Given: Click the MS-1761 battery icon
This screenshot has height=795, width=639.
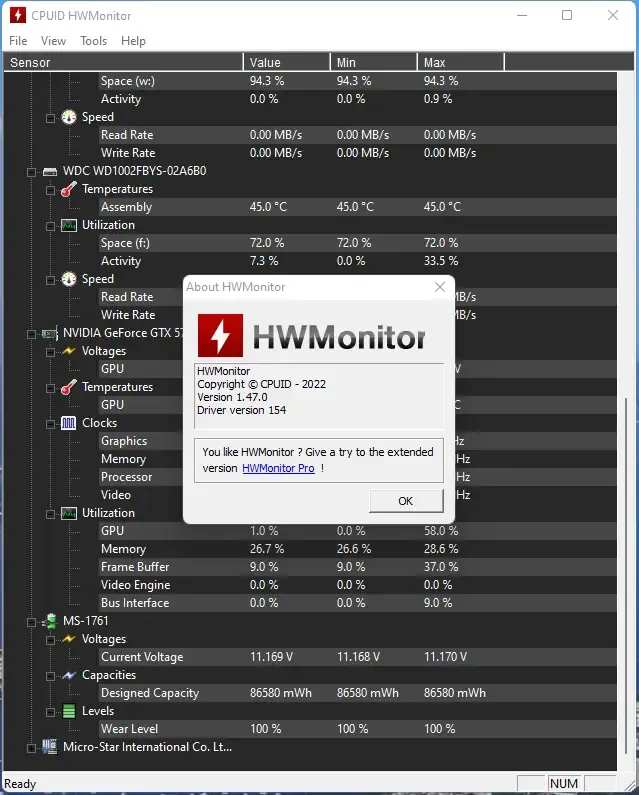Looking at the screenshot, I should [x=50, y=621].
